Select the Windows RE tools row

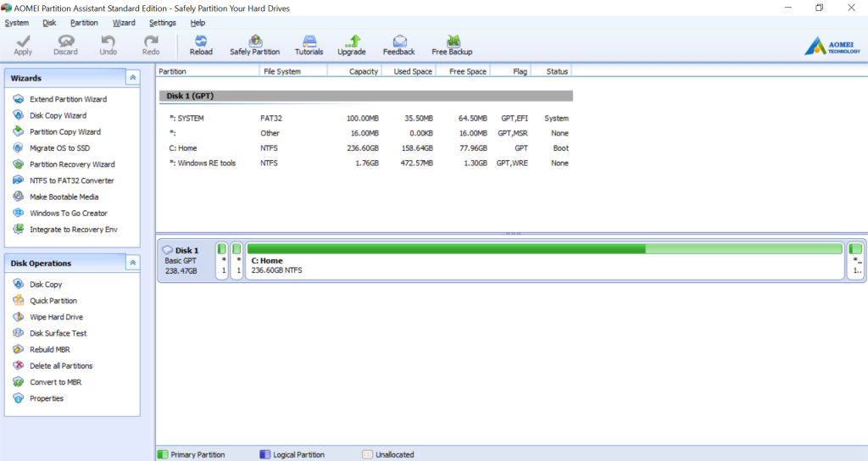pyautogui.click(x=366, y=164)
